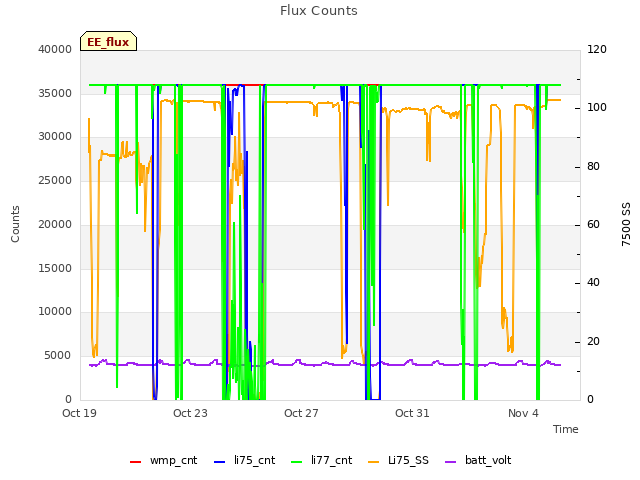Click the 60 right axis tick label
This screenshot has height=480, width=640.
(593, 224)
